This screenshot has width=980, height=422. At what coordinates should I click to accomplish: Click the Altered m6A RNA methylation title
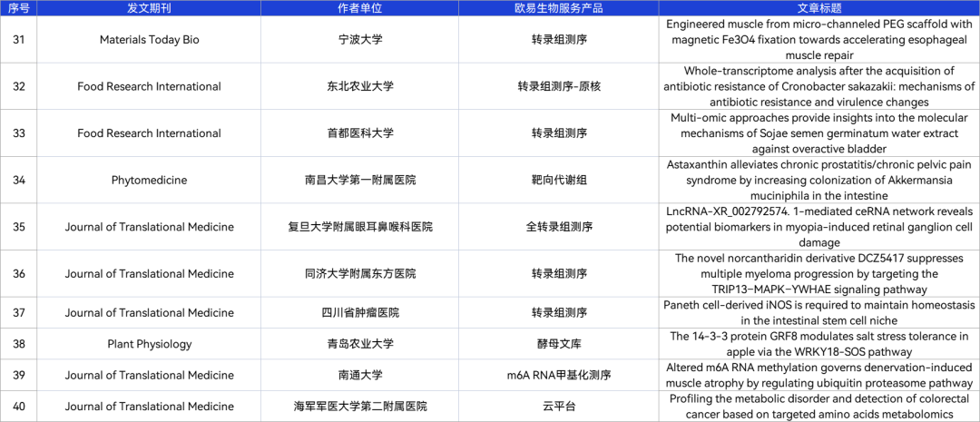819,375
